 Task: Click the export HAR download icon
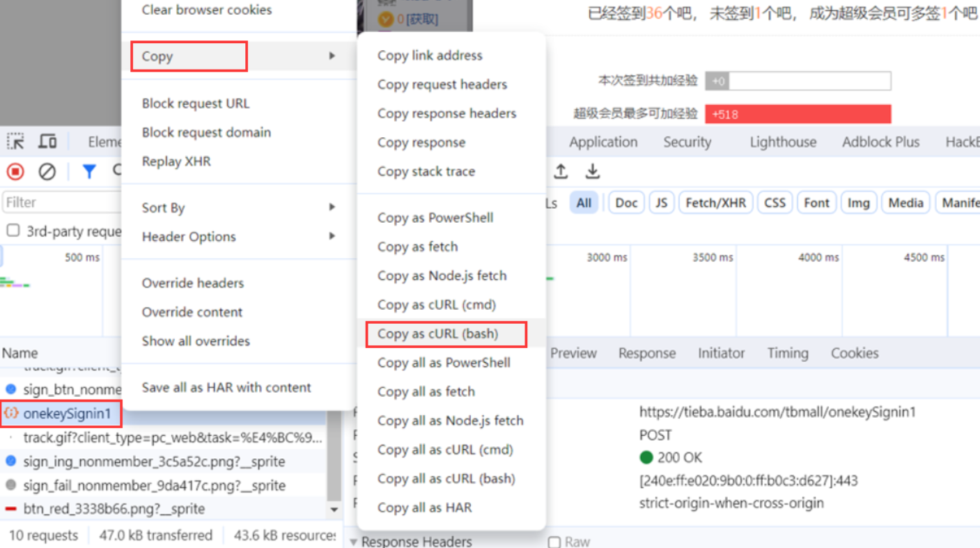click(592, 171)
